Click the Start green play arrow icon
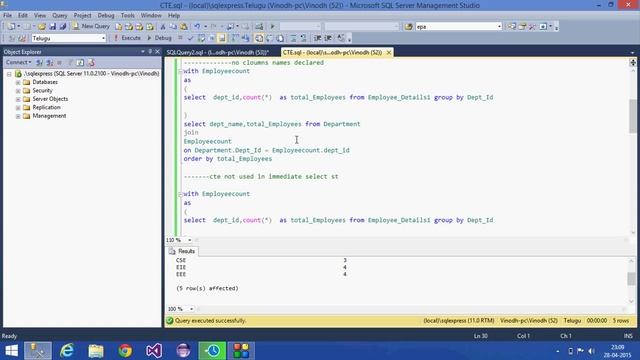 click(272, 27)
